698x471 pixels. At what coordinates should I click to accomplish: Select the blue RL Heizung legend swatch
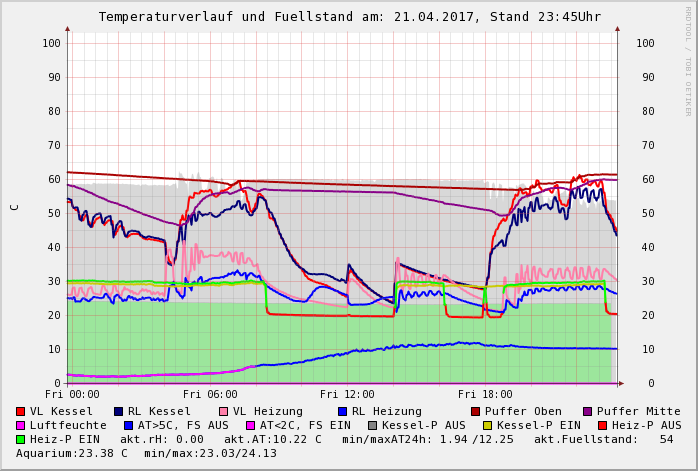coord(343,411)
